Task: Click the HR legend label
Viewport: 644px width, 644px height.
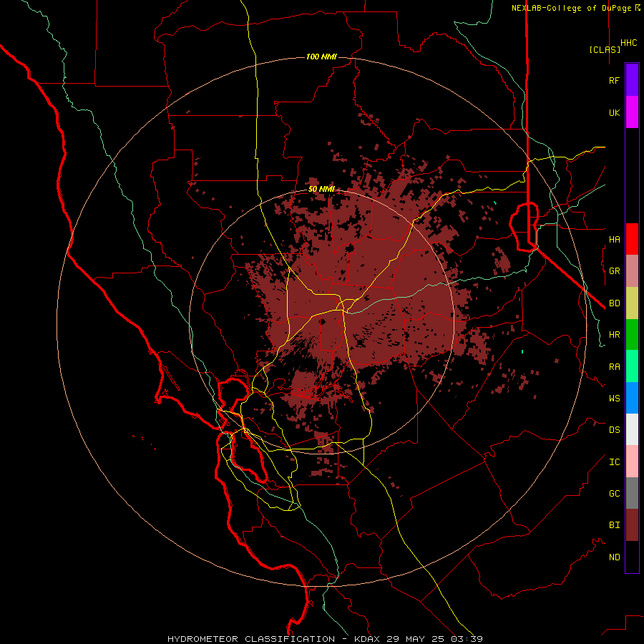Action: (x=614, y=335)
